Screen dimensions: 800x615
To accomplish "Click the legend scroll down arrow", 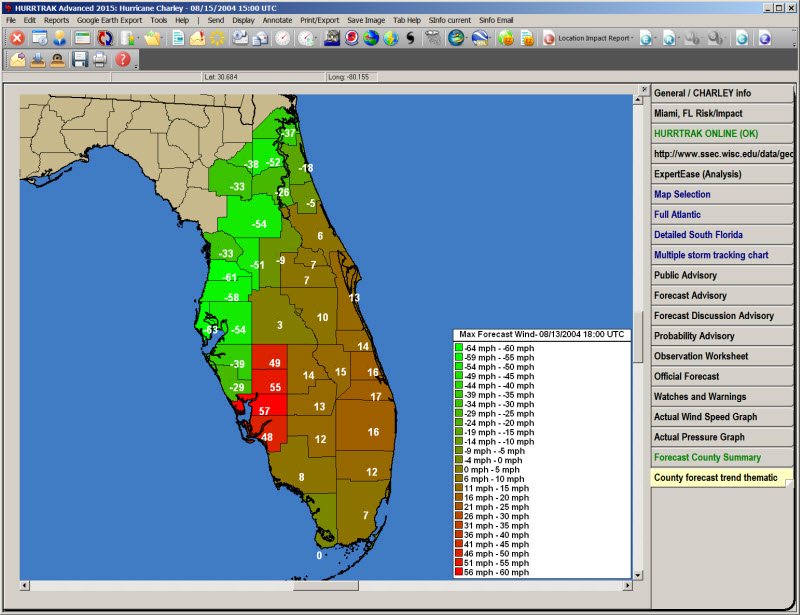I will click(638, 573).
